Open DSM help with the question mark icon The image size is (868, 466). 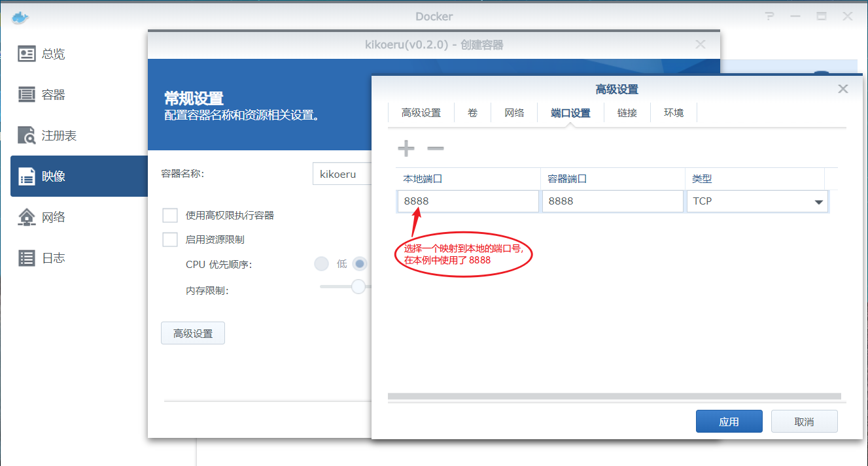pyautogui.click(x=769, y=16)
